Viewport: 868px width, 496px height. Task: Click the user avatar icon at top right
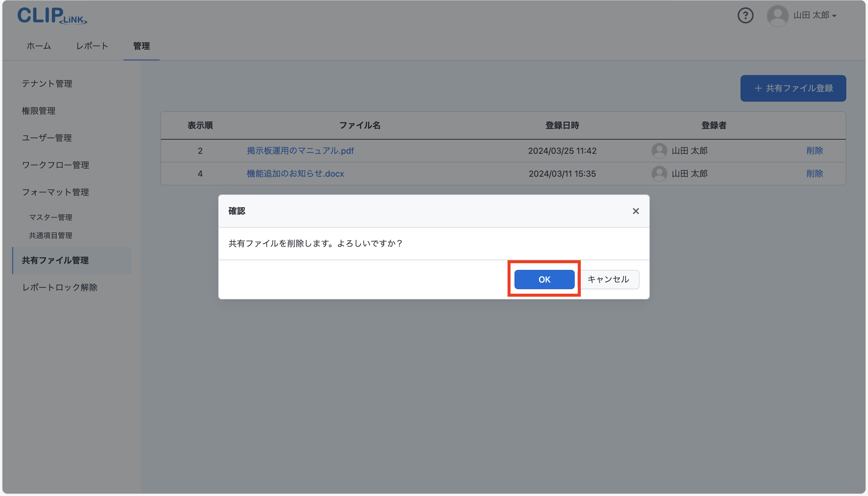[x=777, y=15]
